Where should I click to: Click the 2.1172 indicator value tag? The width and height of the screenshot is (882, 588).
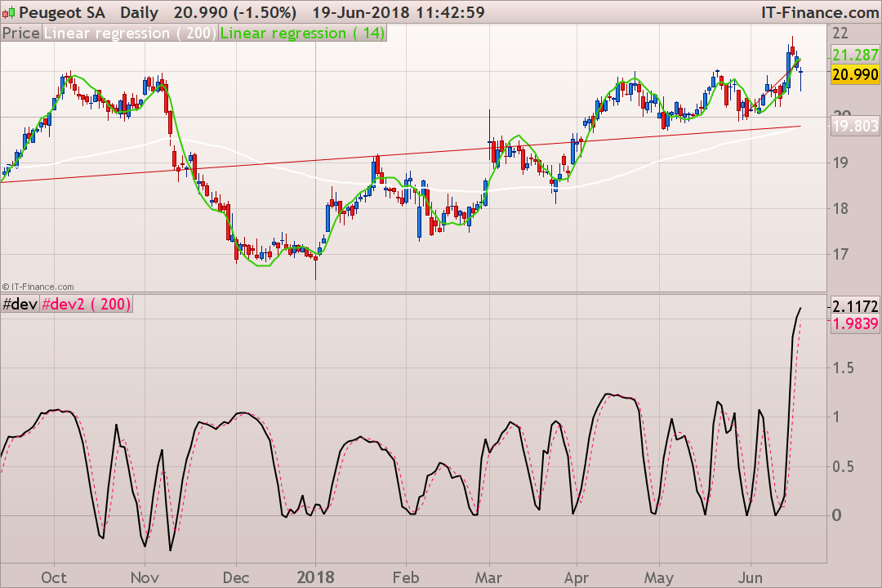click(854, 307)
